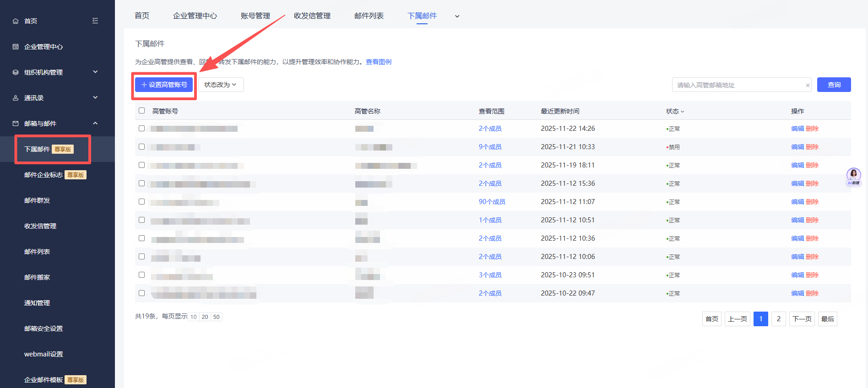Screen dimensions: 868x388
Task: Toggle the select-all checkbox in table header
Action: [x=141, y=110]
